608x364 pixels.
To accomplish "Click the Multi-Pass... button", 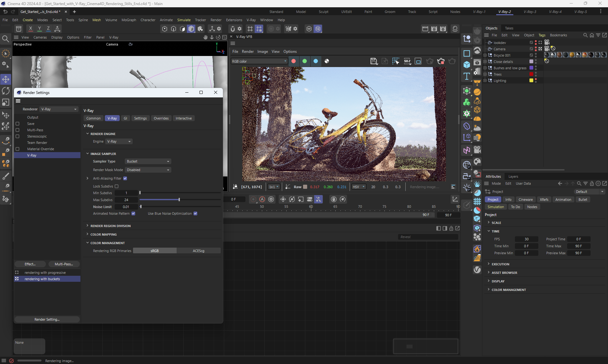I will 64,264.
